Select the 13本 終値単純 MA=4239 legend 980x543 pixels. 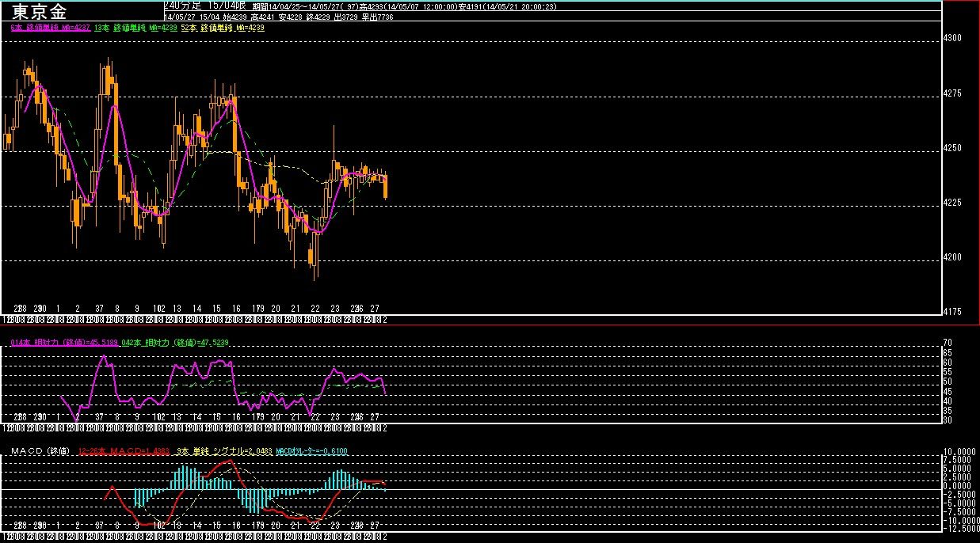[134, 28]
